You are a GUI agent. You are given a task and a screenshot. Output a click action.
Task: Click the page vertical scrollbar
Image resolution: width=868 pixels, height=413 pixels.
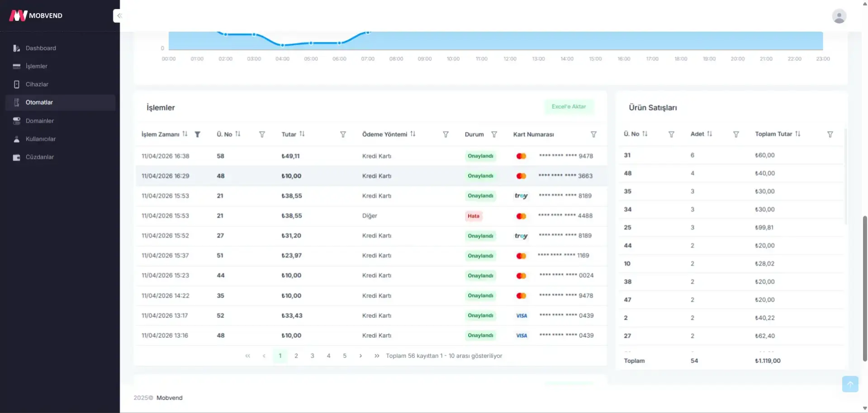pos(864,289)
